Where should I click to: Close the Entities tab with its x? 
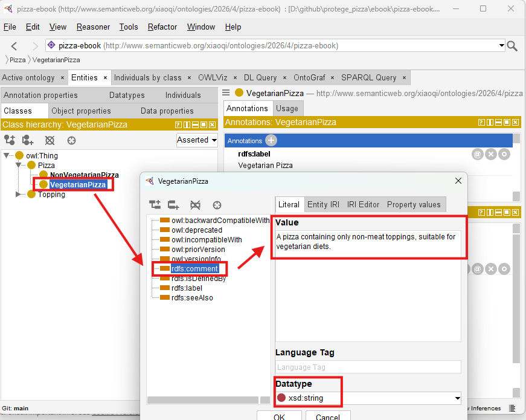pos(105,78)
